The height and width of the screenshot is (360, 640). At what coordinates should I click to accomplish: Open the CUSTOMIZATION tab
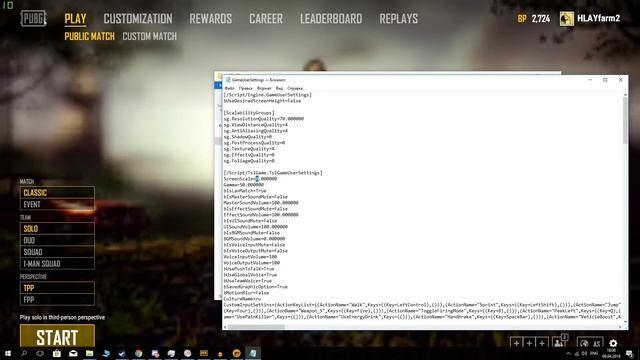pyautogui.click(x=138, y=19)
